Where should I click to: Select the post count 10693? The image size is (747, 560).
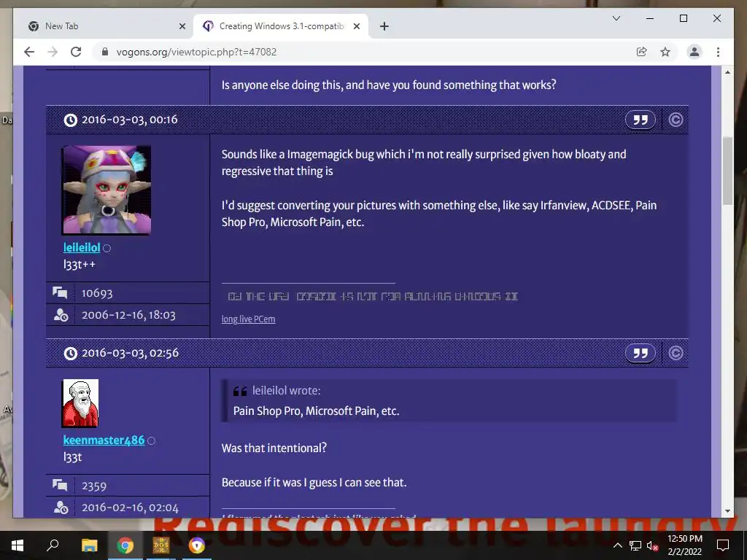[97, 293]
